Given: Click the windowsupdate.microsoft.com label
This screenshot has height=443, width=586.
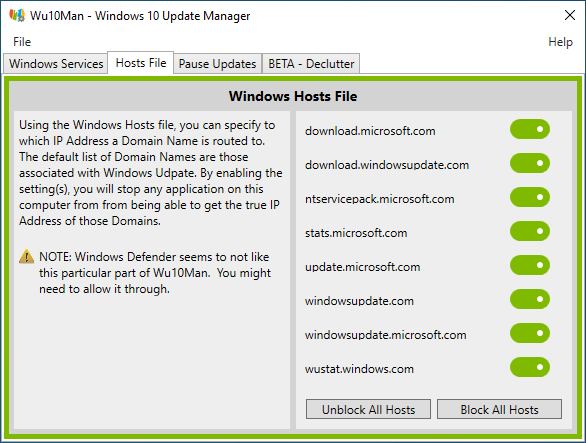Looking at the screenshot, I should tap(385, 335).
